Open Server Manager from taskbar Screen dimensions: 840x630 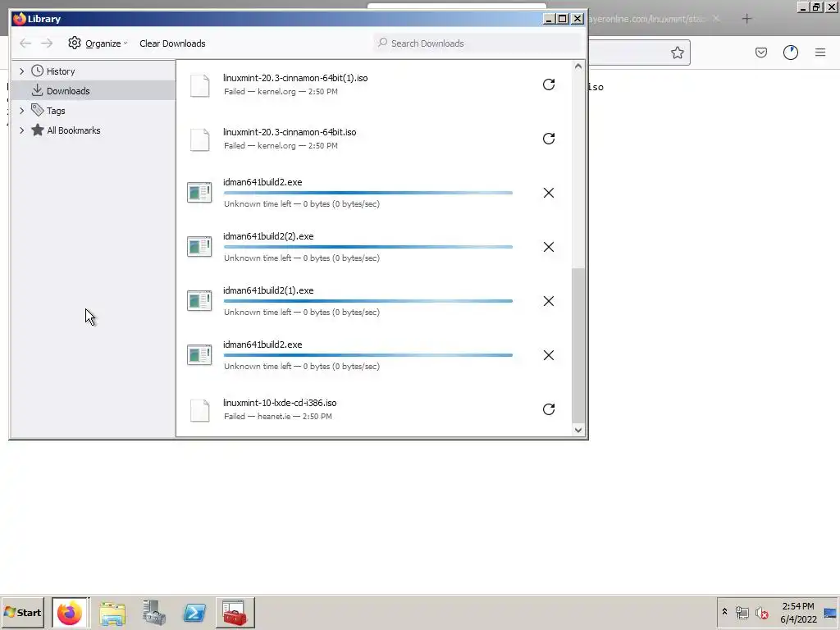click(153, 613)
